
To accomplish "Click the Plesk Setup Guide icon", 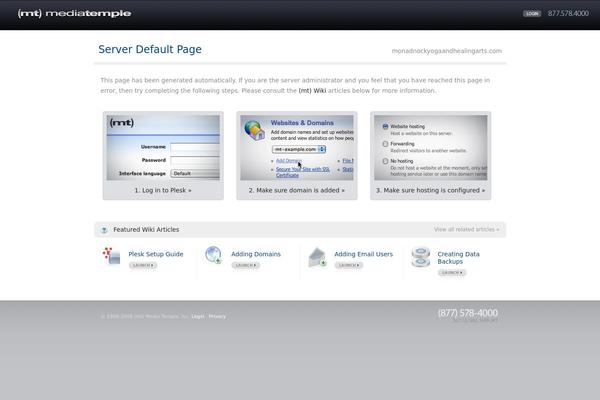I will click(x=111, y=256).
